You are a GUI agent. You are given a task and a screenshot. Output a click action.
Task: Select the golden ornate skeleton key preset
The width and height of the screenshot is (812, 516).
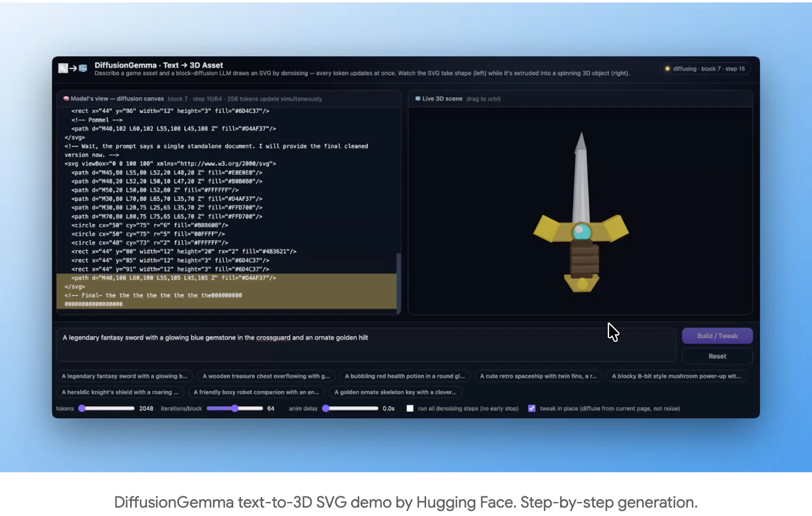[395, 392]
